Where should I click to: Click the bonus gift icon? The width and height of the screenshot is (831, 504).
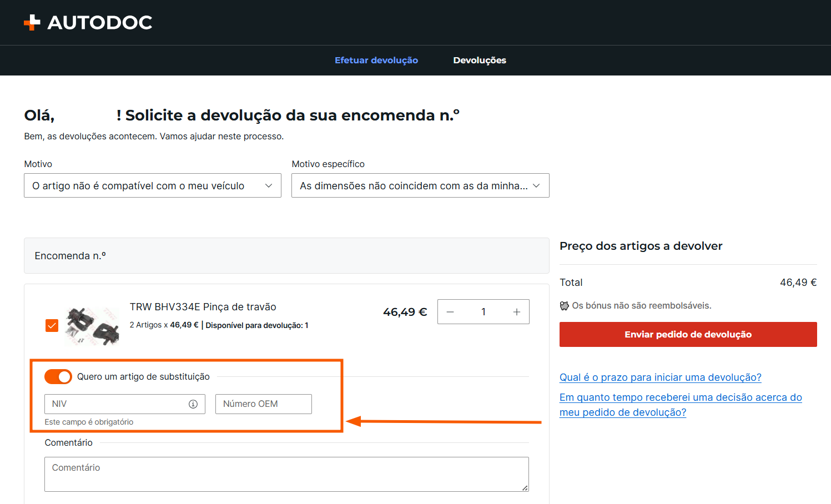click(x=564, y=305)
